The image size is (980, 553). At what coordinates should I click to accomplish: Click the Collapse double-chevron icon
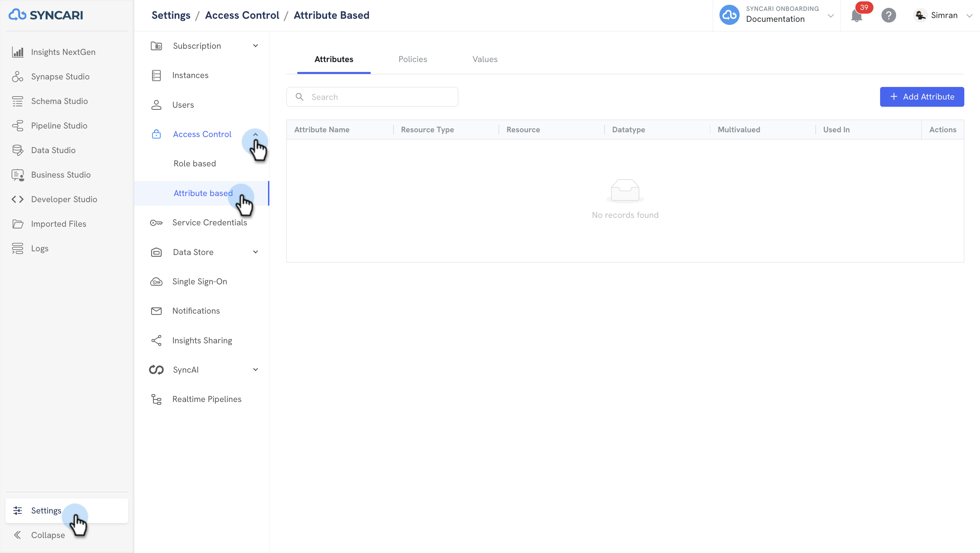[17, 535]
